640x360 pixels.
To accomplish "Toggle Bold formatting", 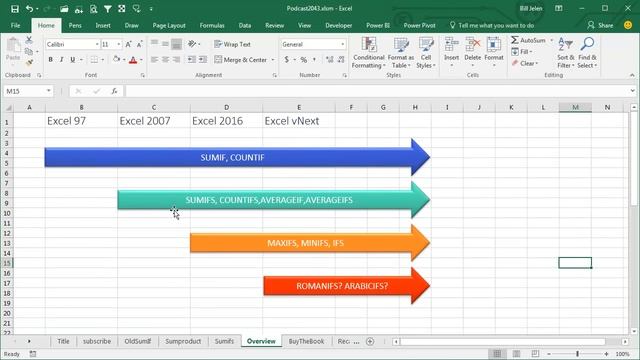I will click(x=50, y=60).
